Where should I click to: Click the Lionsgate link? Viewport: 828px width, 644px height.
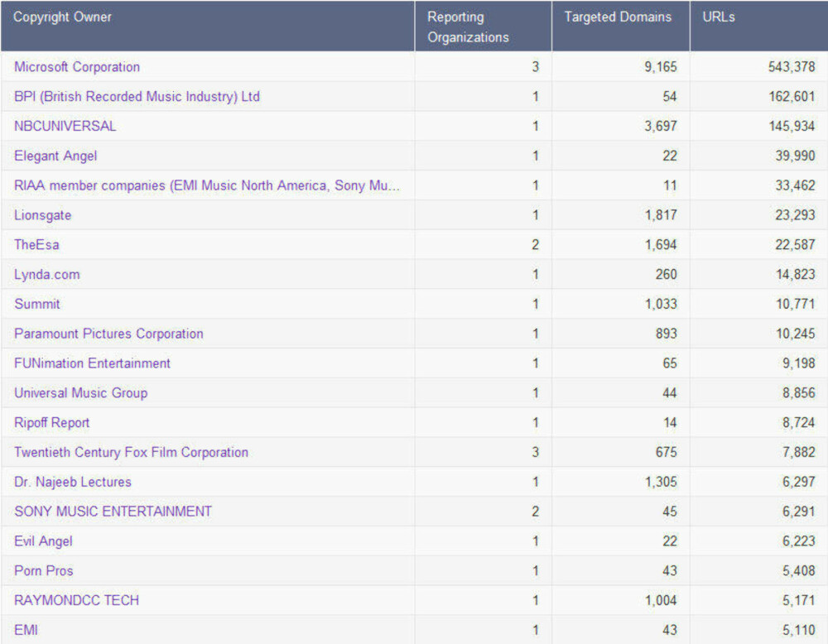[43, 215]
